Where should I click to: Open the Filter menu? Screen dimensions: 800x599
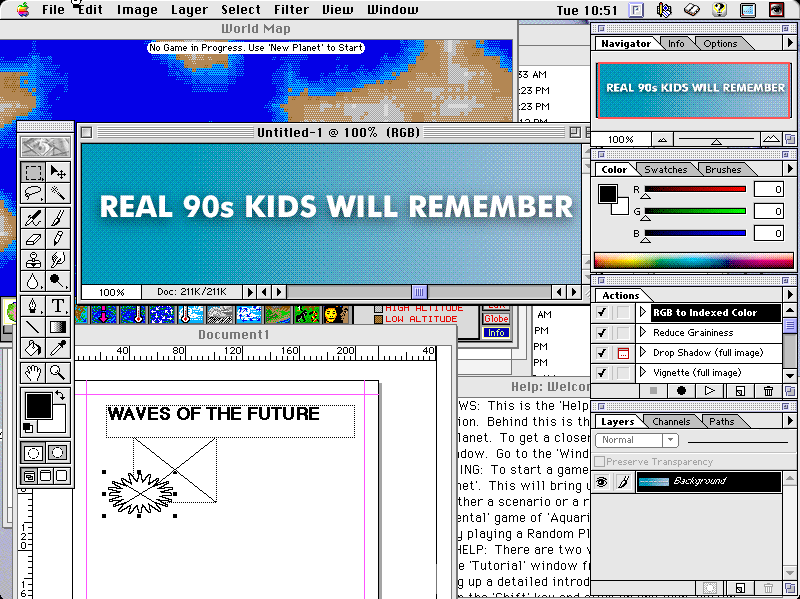pos(292,10)
